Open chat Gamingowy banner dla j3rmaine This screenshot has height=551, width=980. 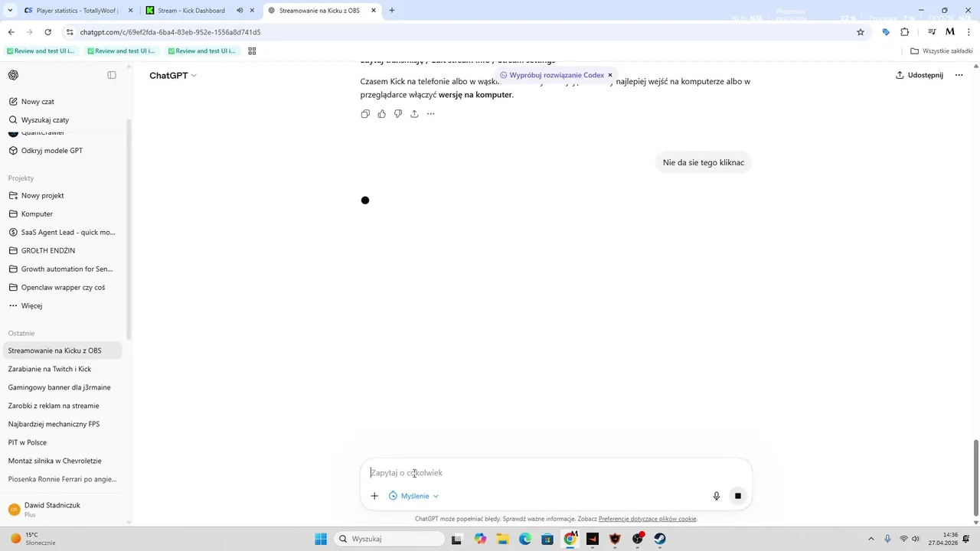click(61, 387)
